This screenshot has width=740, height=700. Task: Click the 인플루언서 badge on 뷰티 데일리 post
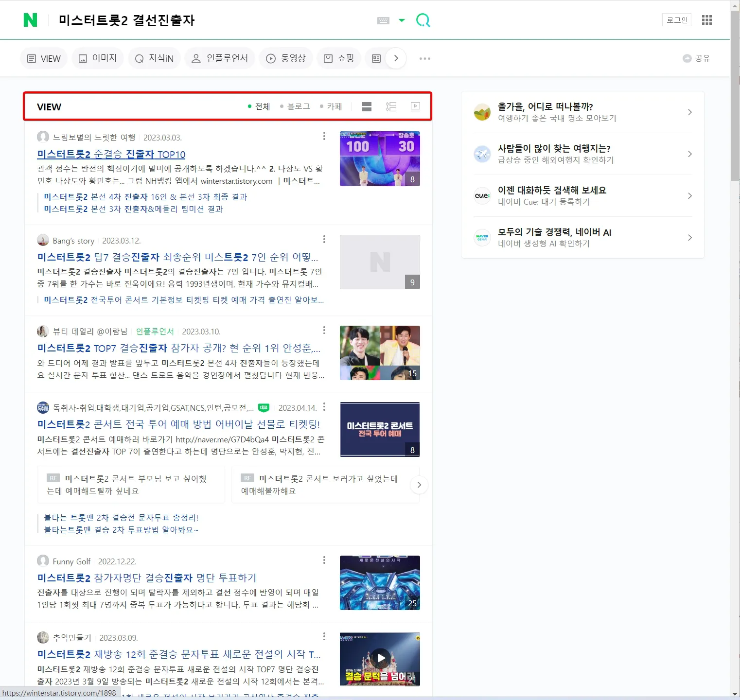point(155,332)
